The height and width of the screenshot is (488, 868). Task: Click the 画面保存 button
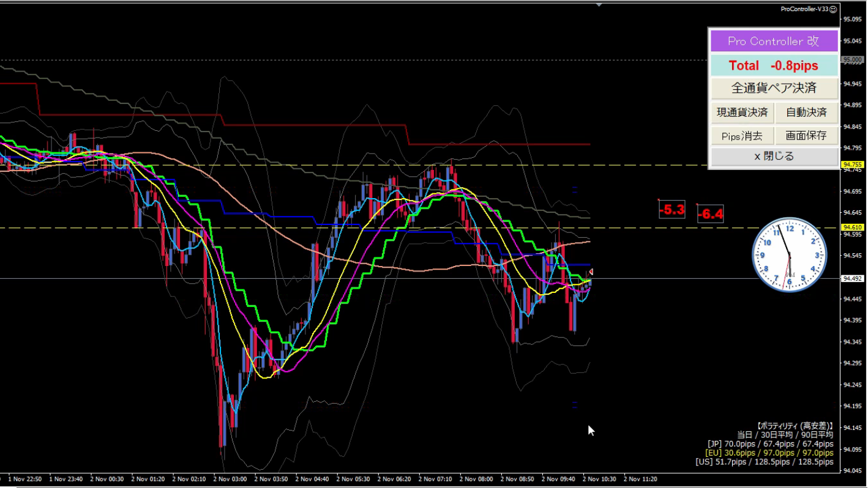[x=806, y=136]
